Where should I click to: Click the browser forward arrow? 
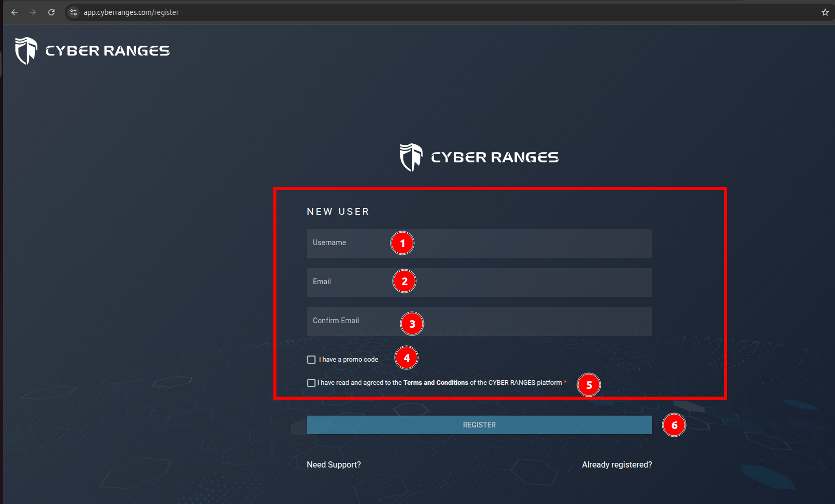click(33, 12)
